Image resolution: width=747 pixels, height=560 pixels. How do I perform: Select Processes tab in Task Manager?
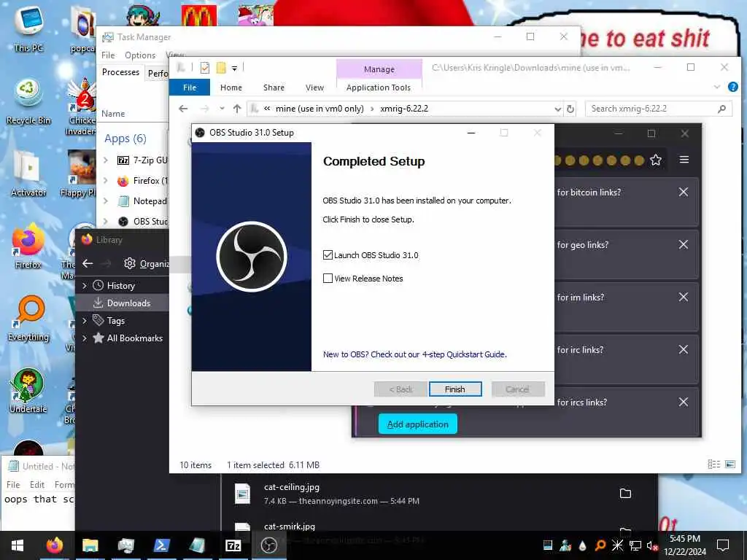[x=120, y=72]
